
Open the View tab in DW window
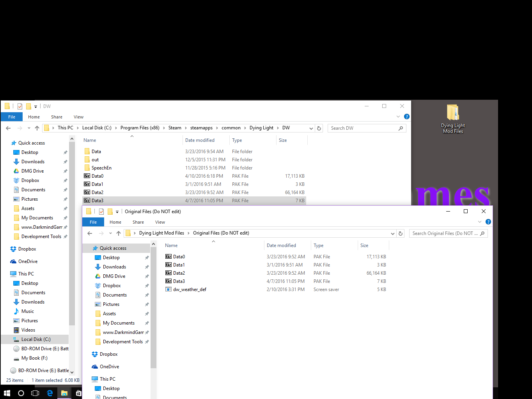78,117
